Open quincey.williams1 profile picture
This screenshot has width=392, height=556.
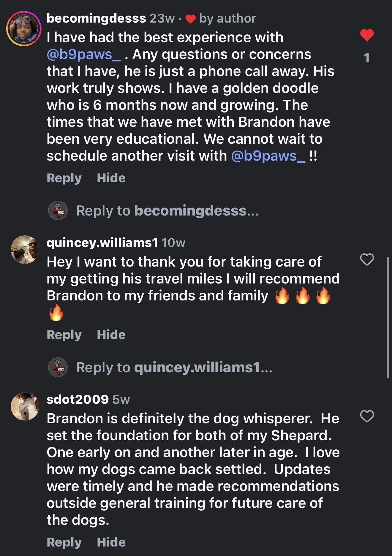(25, 250)
